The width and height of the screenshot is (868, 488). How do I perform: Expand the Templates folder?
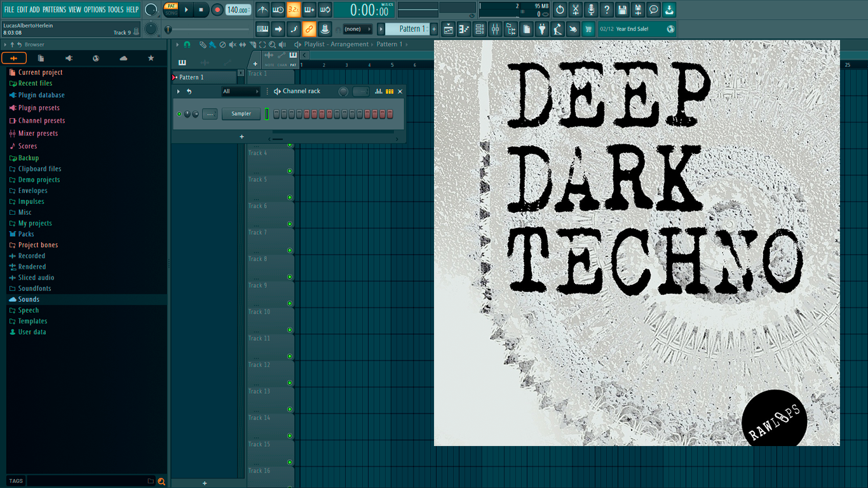pos(32,321)
